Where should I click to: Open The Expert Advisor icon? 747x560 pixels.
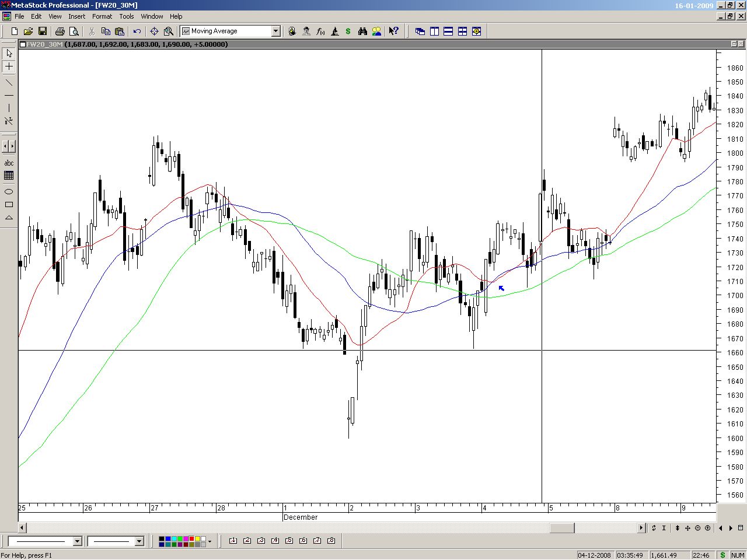(x=306, y=32)
